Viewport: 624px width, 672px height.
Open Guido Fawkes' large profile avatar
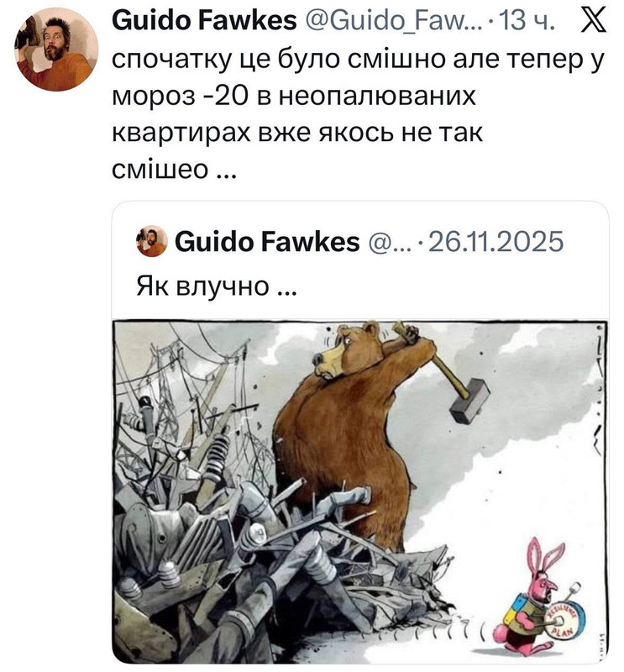56,50
